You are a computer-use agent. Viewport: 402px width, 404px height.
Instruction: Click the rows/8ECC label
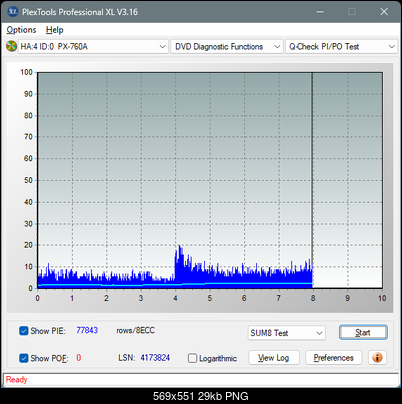tap(135, 330)
